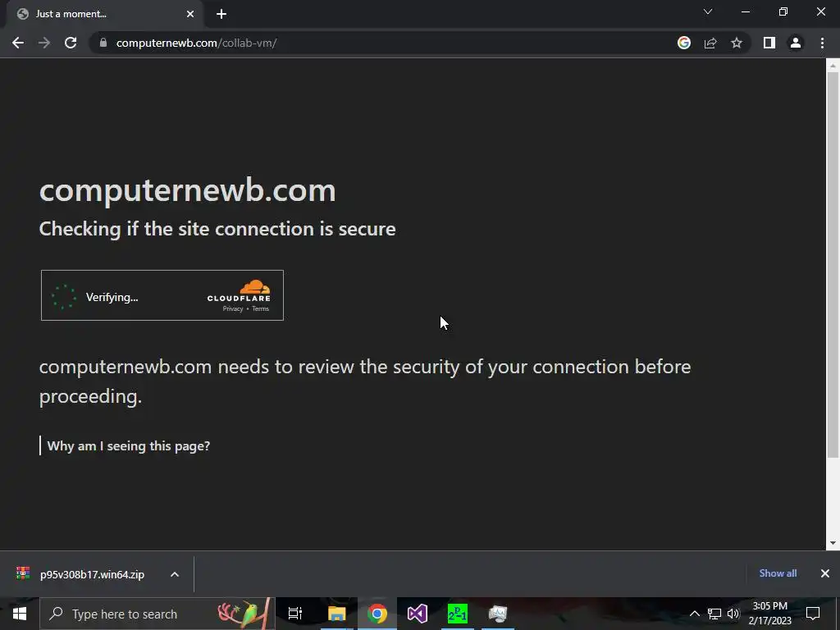This screenshot has width=840, height=630.
Task: Click the 'computernewb.com' page heading
Action: pyautogui.click(x=188, y=190)
